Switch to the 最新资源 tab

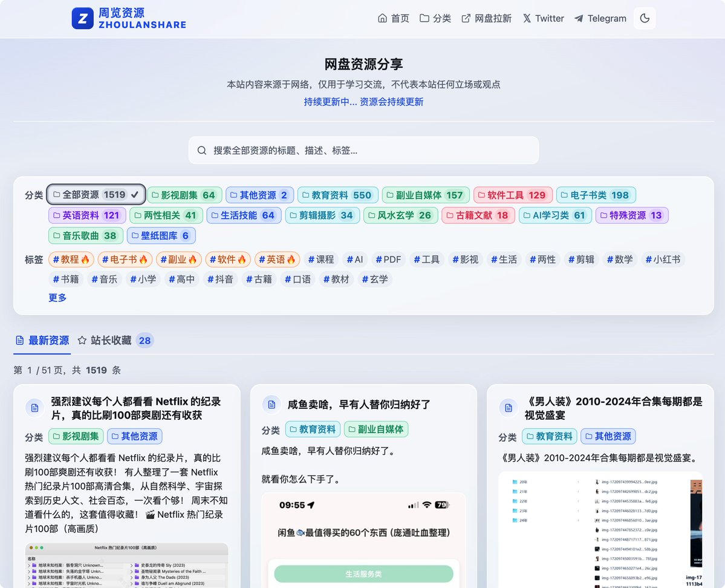[42, 341]
